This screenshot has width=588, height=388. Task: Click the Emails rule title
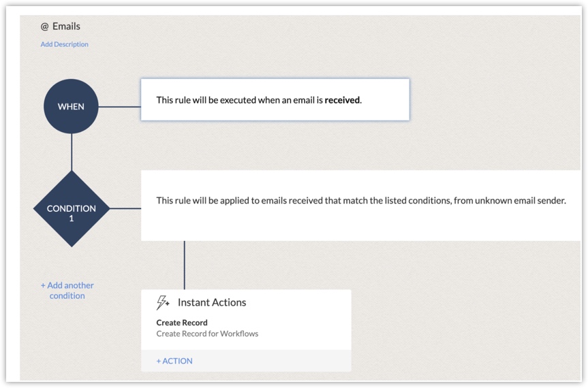pos(66,27)
